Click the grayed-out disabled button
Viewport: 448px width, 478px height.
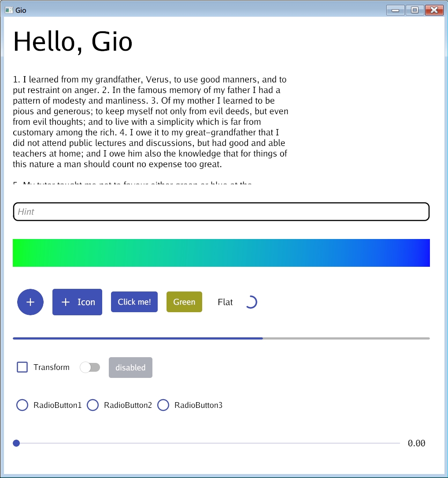(130, 367)
